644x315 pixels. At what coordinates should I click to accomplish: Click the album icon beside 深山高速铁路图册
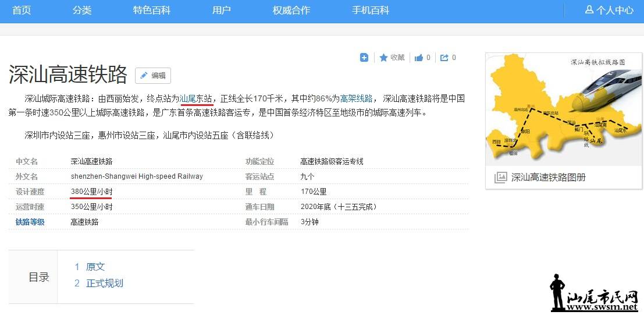point(500,178)
